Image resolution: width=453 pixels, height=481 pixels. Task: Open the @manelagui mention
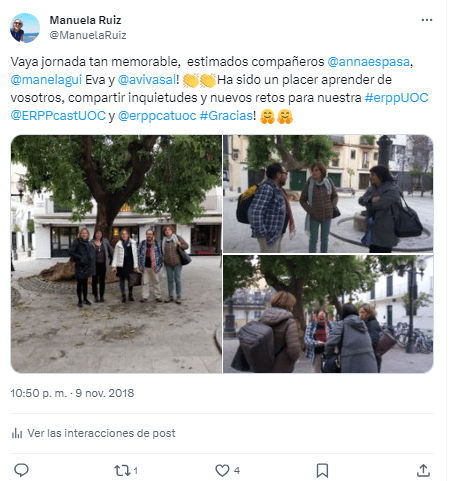pos(46,80)
